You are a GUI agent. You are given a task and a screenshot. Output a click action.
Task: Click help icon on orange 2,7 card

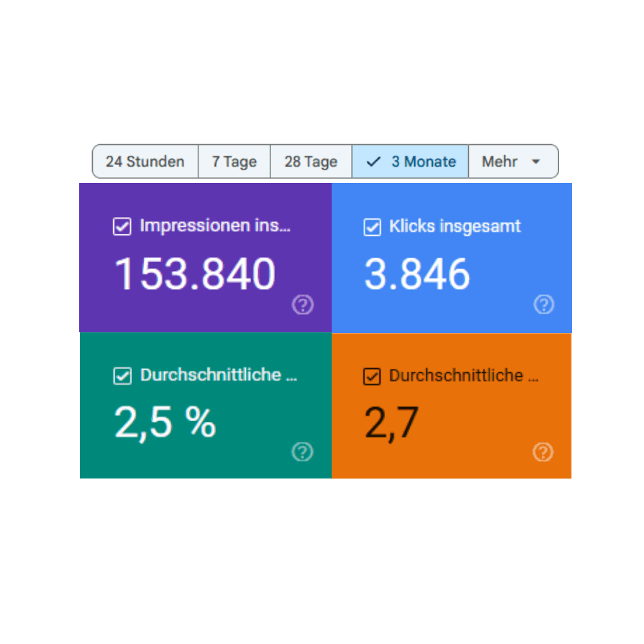click(x=543, y=452)
